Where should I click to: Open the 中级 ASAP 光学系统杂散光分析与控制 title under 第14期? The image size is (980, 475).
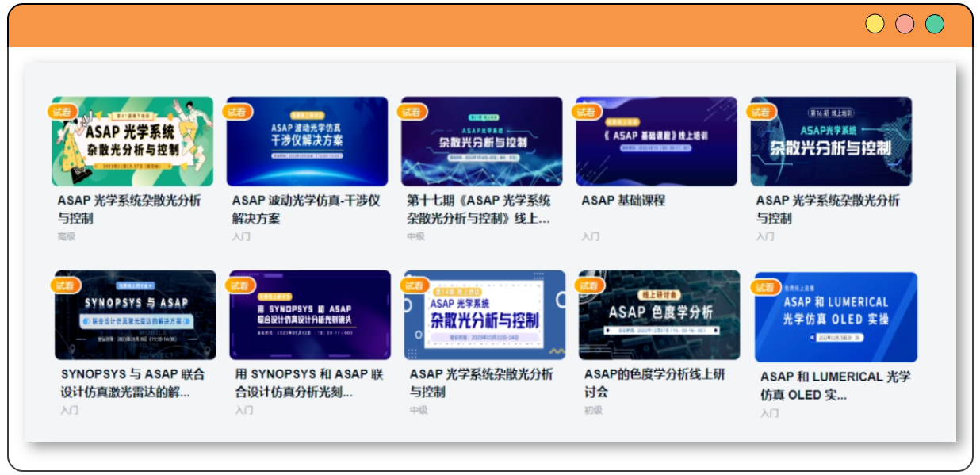click(481, 383)
